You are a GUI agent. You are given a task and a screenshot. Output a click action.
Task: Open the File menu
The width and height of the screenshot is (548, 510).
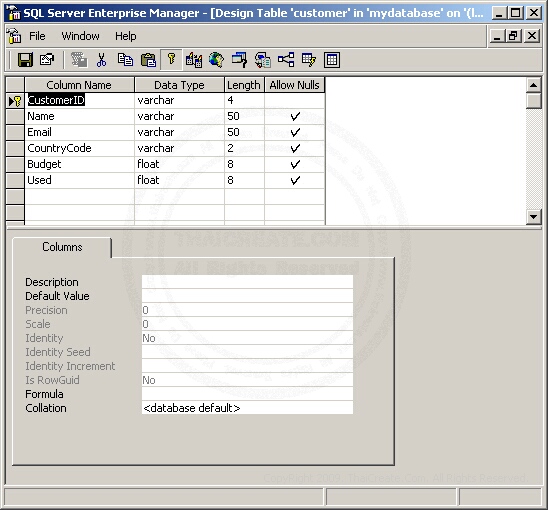pyautogui.click(x=37, y=36)
